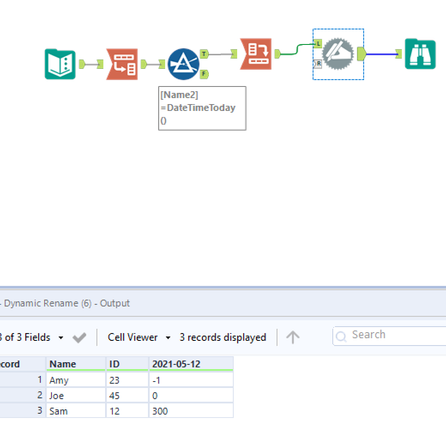Click the up arrow in results toolbar
The height and width of the screenshot is (423, 446).
point(293,337)
